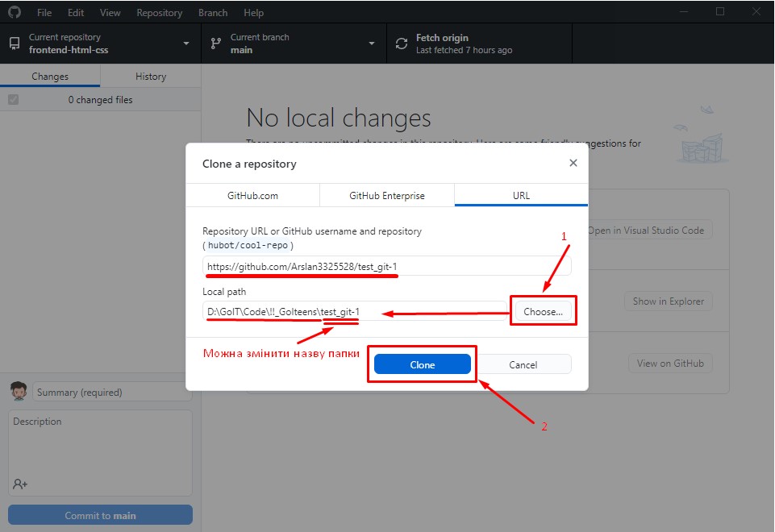Expand the Current repository dropdown arrow
This screenshot has height=532, width=775.
pos(186,44)
